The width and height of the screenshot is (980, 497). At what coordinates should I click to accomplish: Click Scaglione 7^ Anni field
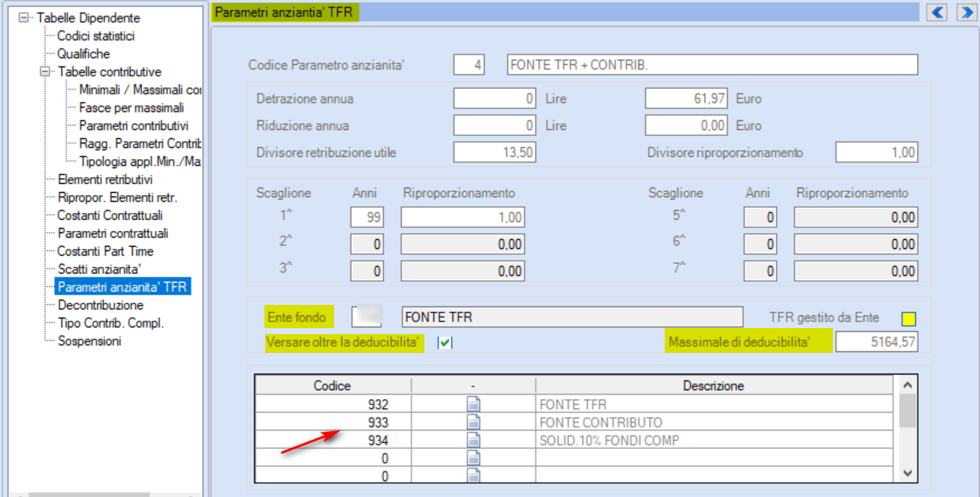coord(760,271)
